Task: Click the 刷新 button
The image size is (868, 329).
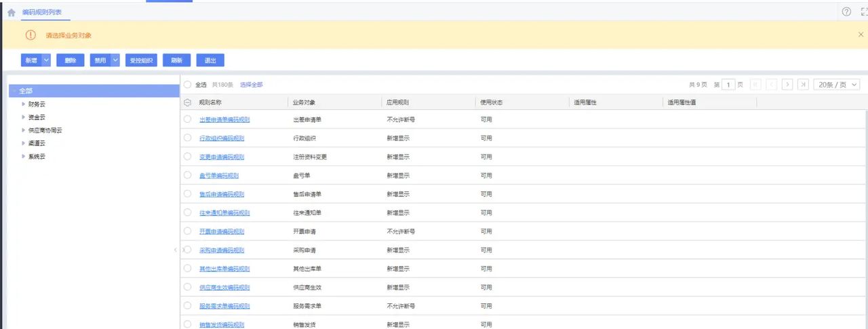Action: point(177,60)
